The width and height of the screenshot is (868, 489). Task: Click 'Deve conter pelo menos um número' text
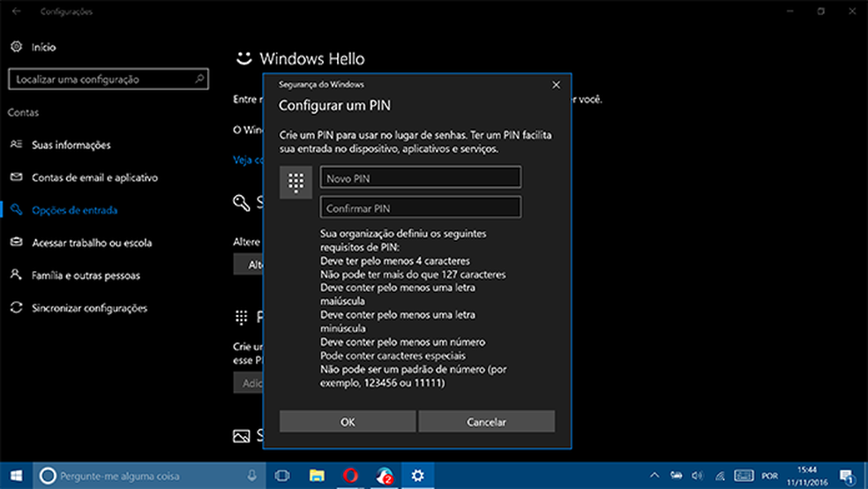point(402,342)
